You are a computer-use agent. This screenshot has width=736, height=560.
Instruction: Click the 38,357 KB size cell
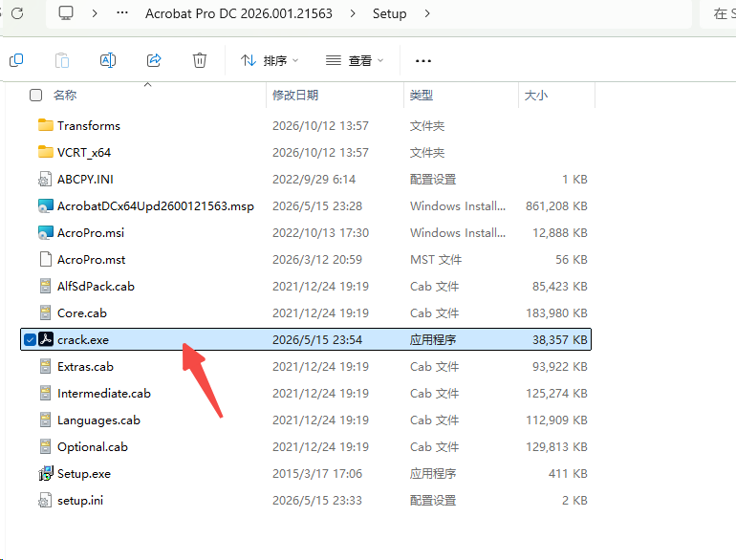[559, 340]
